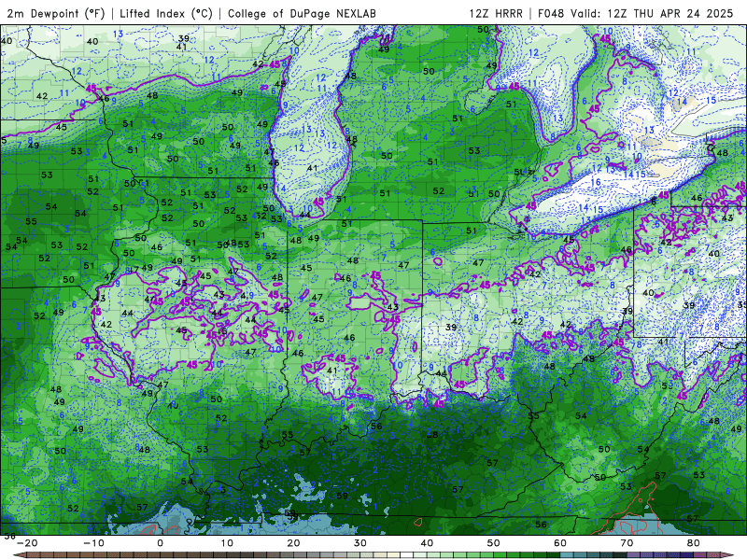Screen dimensions: 747x560
Task: Click the '30' color scale label
Action: (360, 543)
